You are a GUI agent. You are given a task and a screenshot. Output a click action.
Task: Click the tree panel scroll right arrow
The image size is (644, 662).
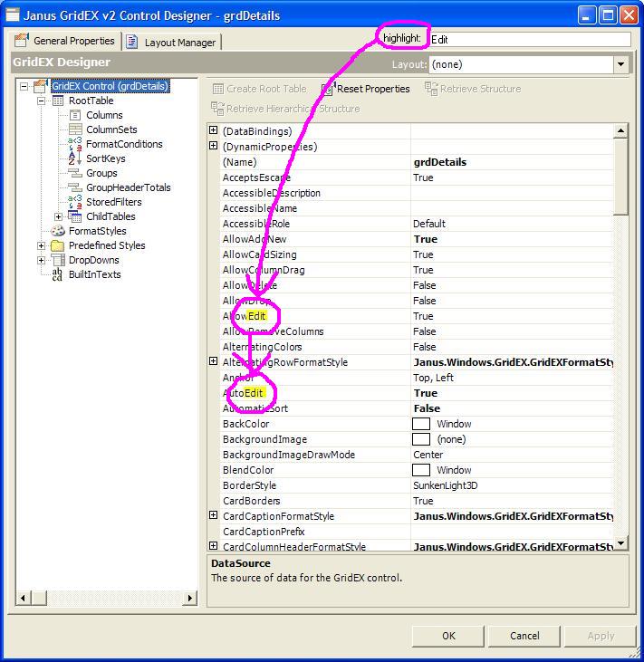(190, 598)
